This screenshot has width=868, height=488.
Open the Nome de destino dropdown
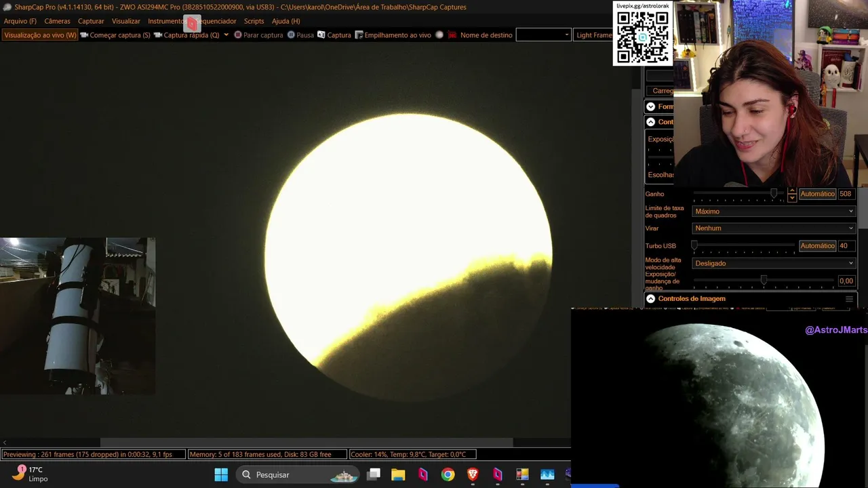point(543,35)
